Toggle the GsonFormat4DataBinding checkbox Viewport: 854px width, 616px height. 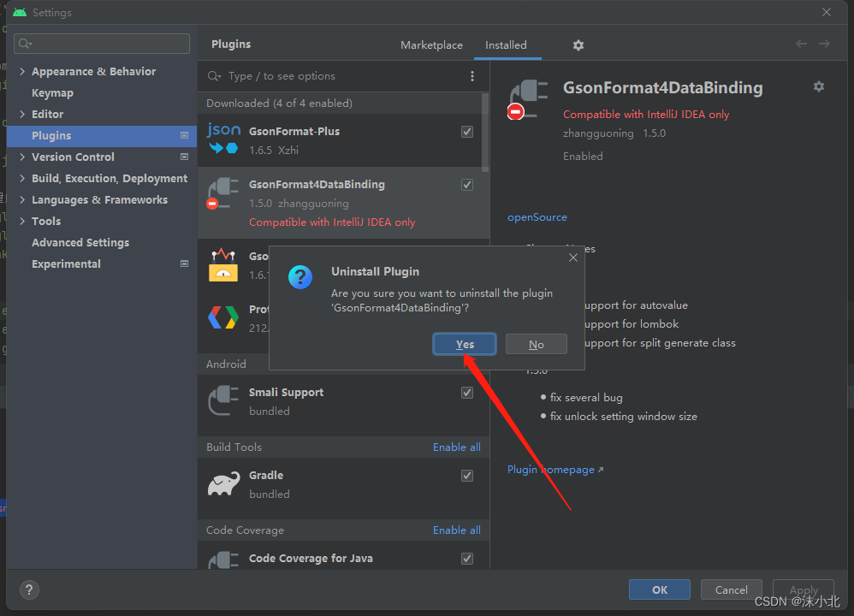pos(466,185)
